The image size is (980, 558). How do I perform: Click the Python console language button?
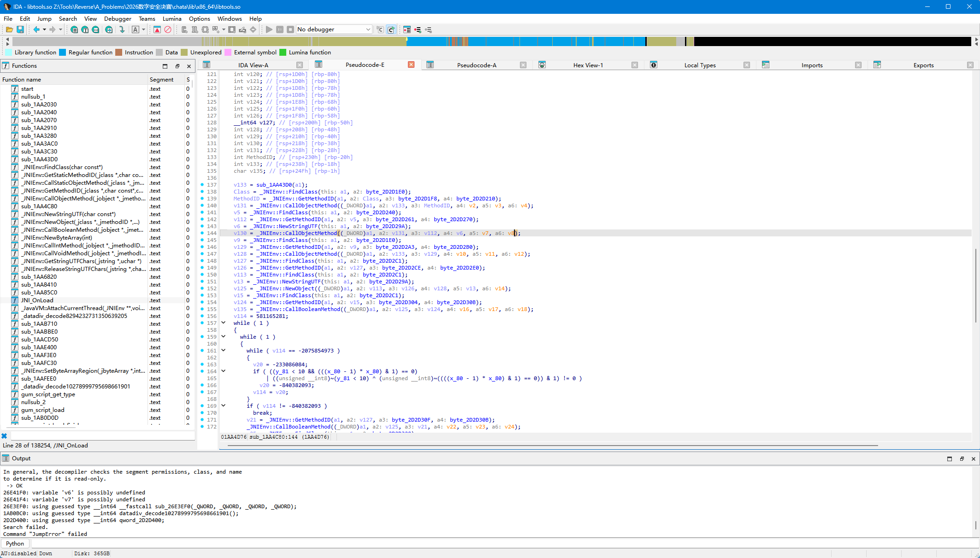(15, 544)
